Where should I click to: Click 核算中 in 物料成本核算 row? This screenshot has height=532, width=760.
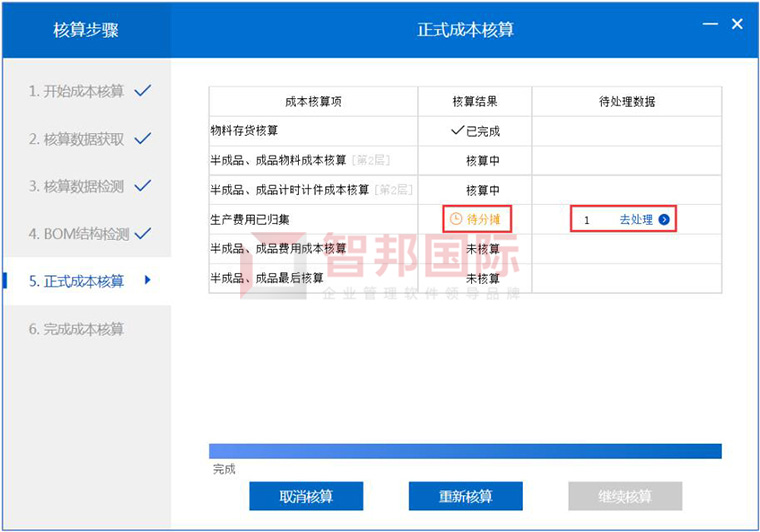pyautogui.click(x=483, y=160)
